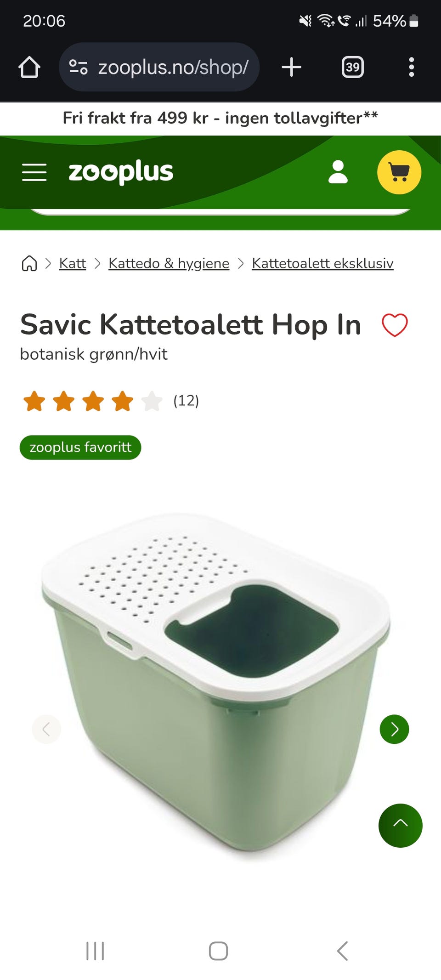
Task: Open Kattedo & hygiene breadcrumb
Action: (x=169, y=263)
